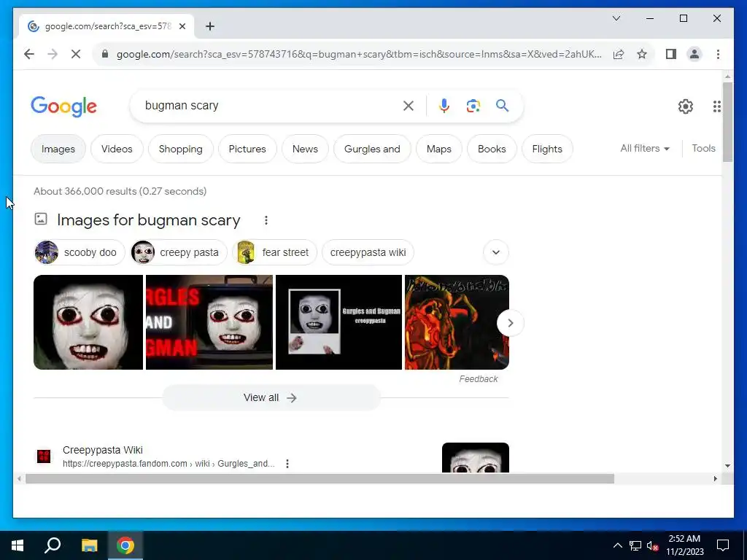This screenshot has width=747, height=560.
Task: Stop loading the page
Action: click(76, 54)
